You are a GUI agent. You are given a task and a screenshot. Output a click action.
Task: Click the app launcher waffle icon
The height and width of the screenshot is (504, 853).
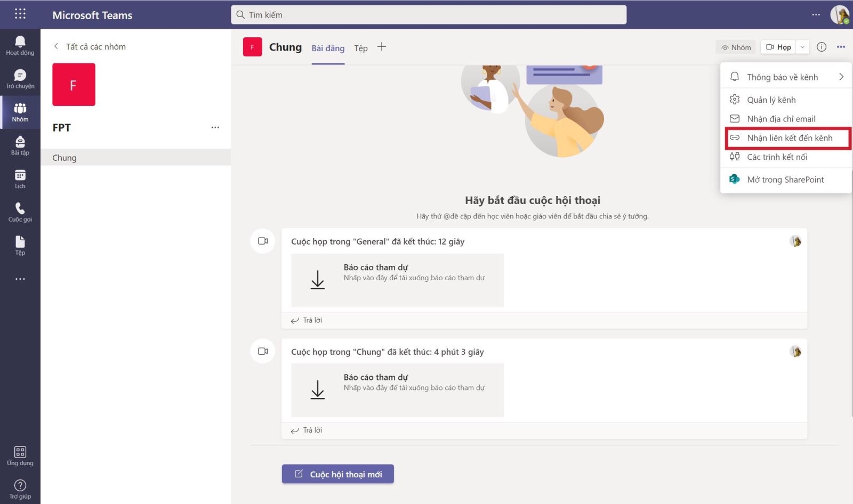(x=20, y=14)
